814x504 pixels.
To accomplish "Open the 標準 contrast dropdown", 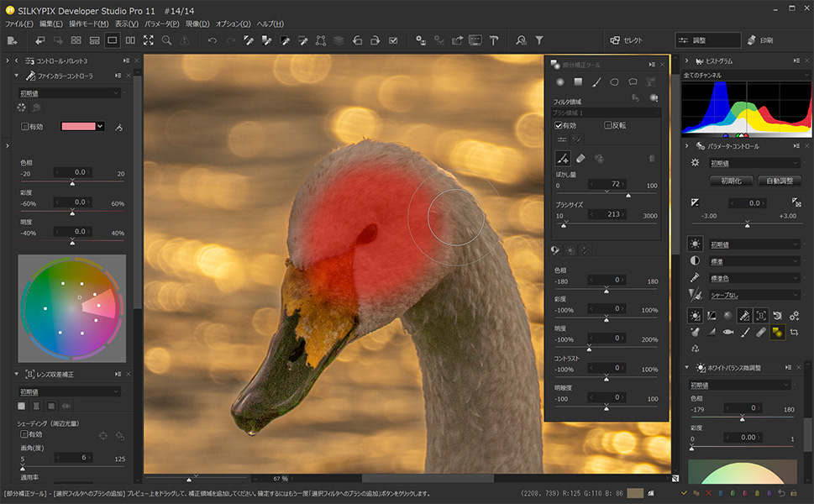I will [755, 261].
